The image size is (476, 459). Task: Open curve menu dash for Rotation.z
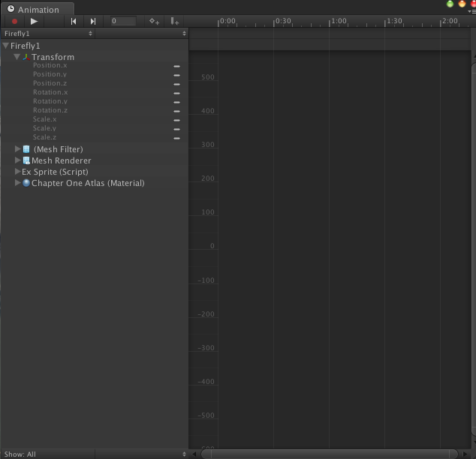coord(176,111)
